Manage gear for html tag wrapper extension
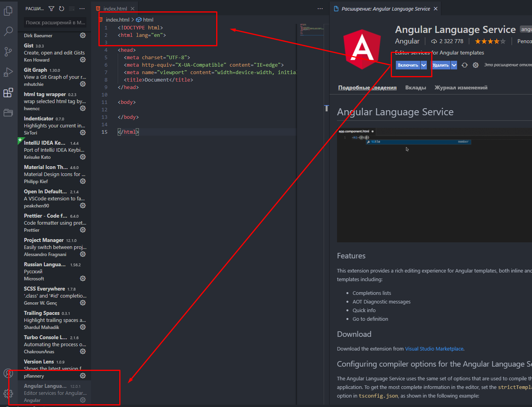The image size is (532, 407). click(x=83, y=108)
